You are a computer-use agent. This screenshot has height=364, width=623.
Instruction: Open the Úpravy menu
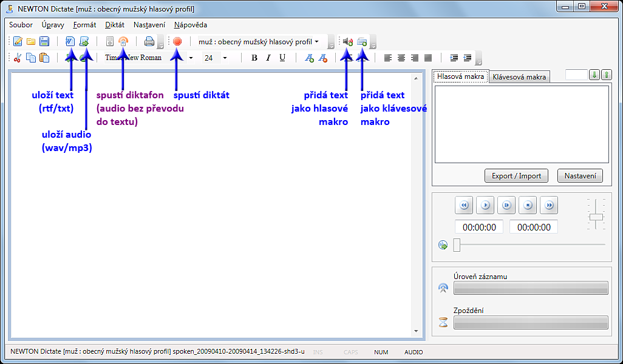coord(53,25)
